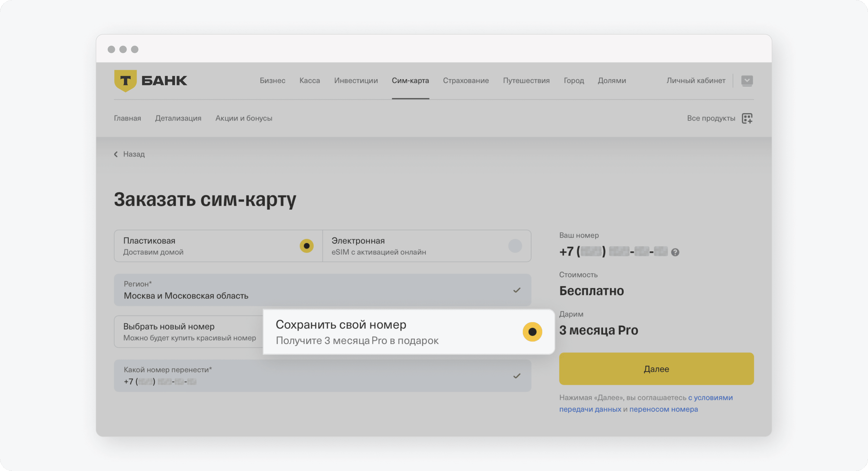Click the Бесплатно cost text
This screenshot has width=868, height=471.
(591, 291)
